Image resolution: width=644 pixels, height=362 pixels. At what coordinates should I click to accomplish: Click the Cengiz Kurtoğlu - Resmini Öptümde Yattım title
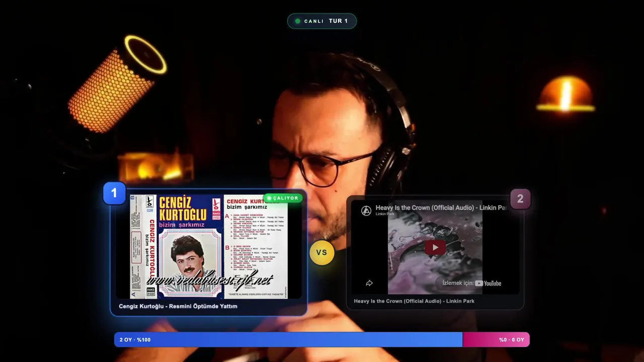(178, 306)
